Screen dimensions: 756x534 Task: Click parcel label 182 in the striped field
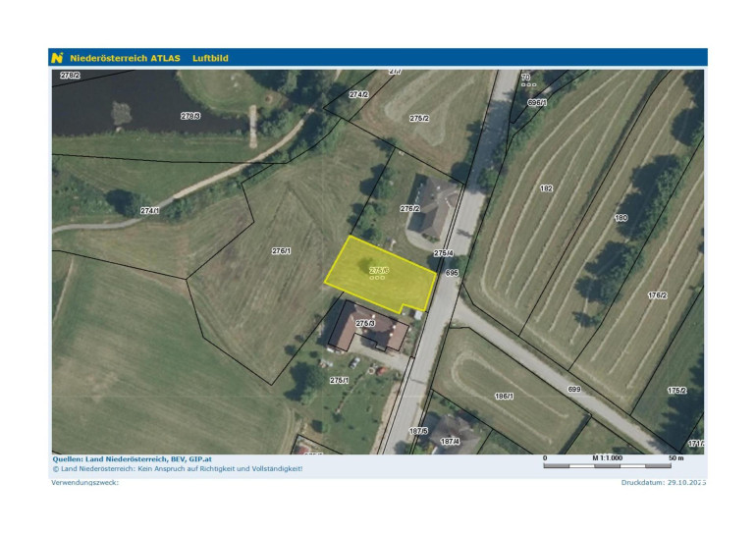(x=547, y=187)
